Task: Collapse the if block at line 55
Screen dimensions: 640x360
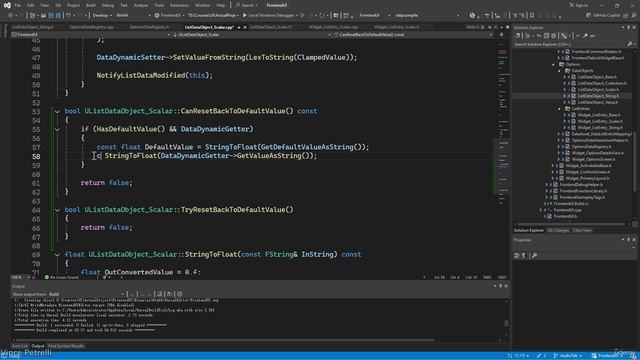Action: (x=57, y=129)
